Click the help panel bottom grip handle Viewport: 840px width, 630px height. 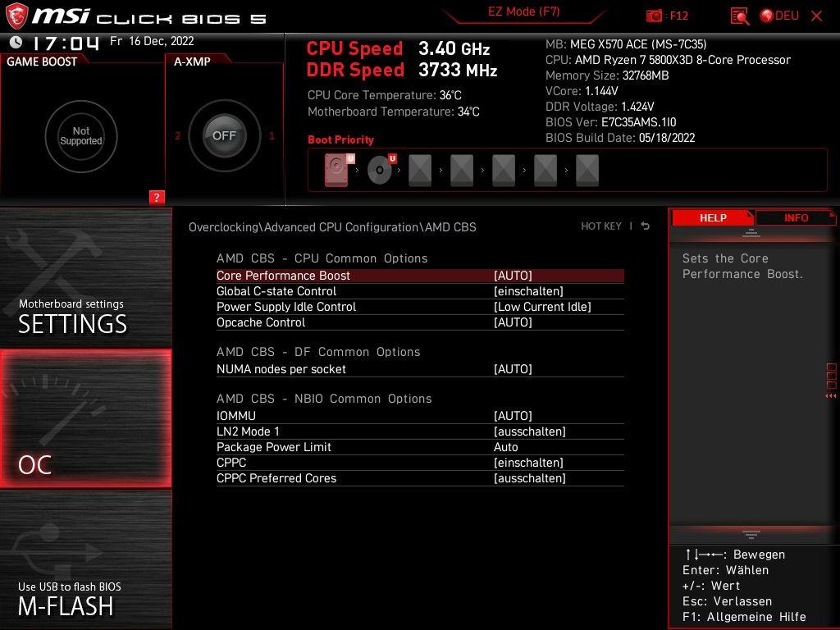pyautogui.click(x=751, y=534)
